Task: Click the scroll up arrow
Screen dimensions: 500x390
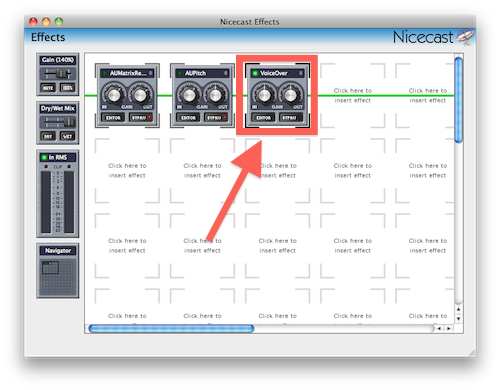Action: (459, 310)
